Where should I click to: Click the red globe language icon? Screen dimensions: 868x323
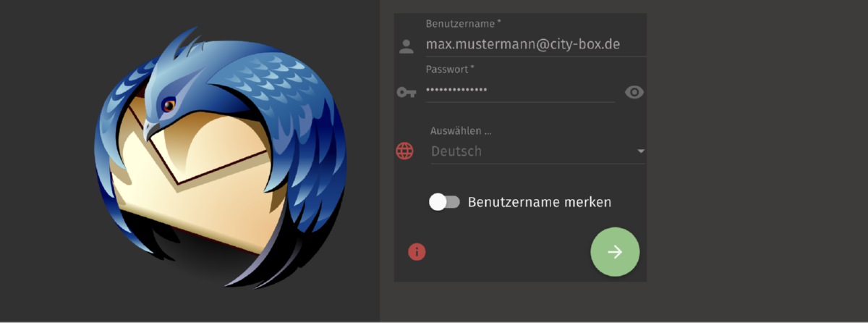(404, 151)
